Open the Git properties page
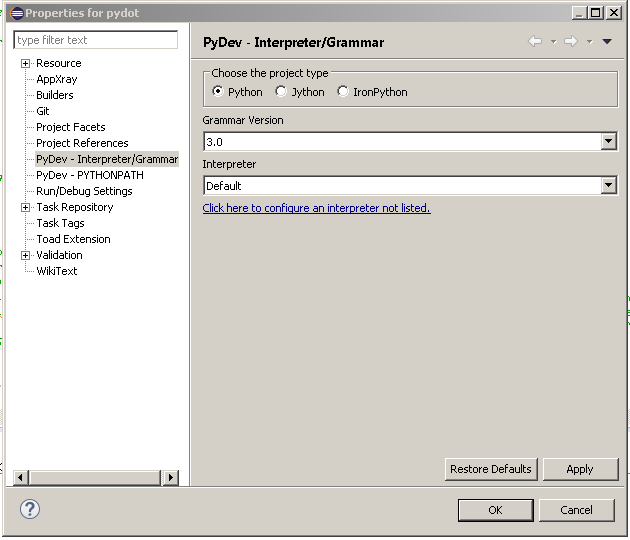Image resolution: width=630 pixels, height=540 pixels. click(43, 111)
